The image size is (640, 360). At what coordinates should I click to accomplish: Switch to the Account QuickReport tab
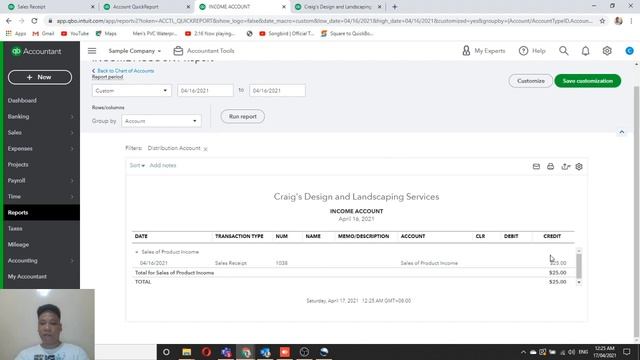[x=146, y=7]
